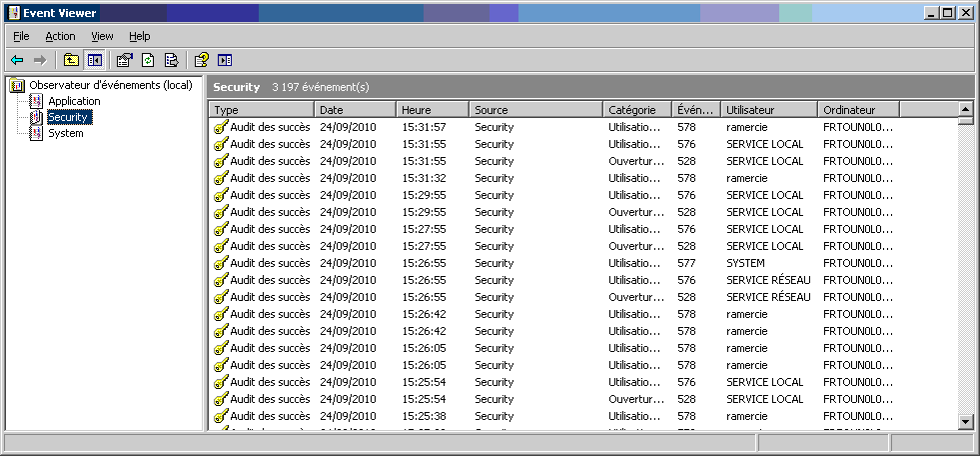Click the scrollbar down arrow in event list
The height and width of the screenshot is (456, 980).
coord(965,422)
